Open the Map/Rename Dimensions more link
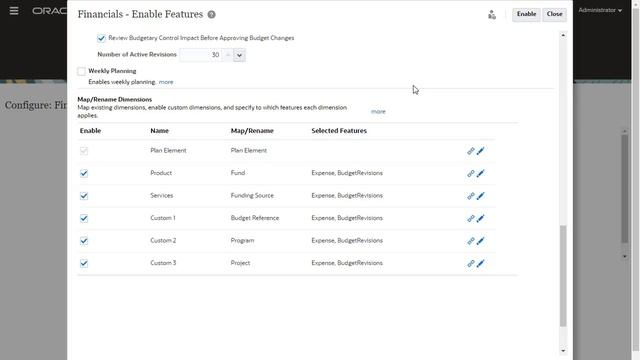Screen dimensions: 640x360 [378, 111]
